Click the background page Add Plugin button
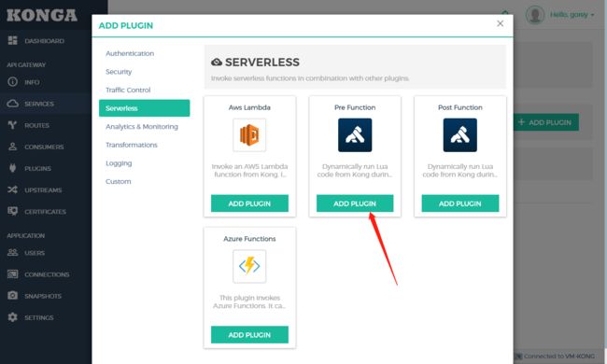The width and height of the screenshot is (607, 364). point(546,122)
